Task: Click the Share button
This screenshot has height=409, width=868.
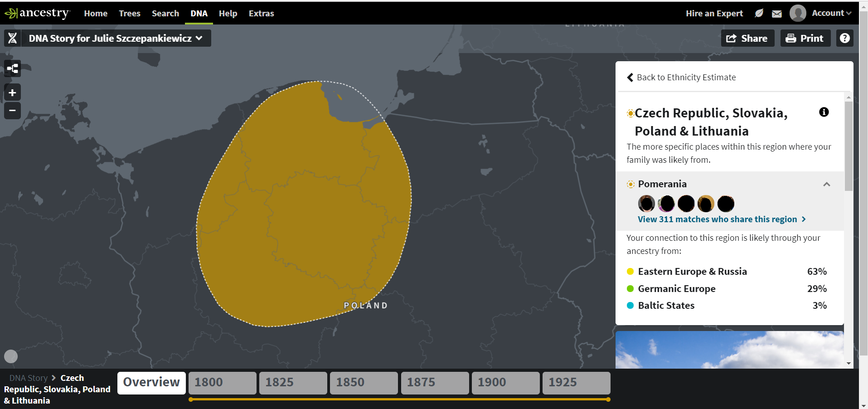Action: (x=747, y=38)
